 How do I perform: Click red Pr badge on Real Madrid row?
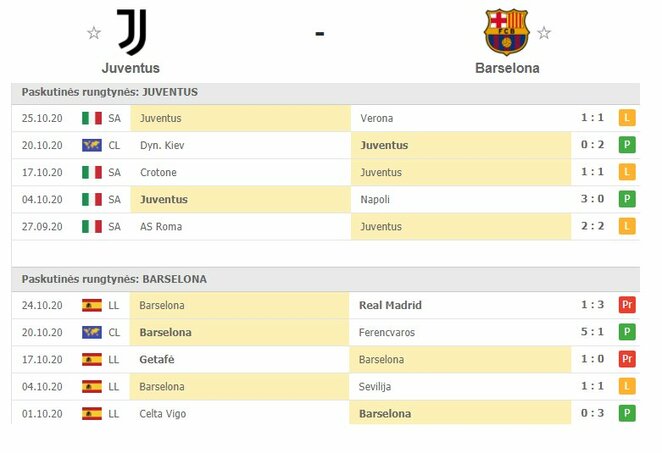pyautogui.click(x=627, y=305)
